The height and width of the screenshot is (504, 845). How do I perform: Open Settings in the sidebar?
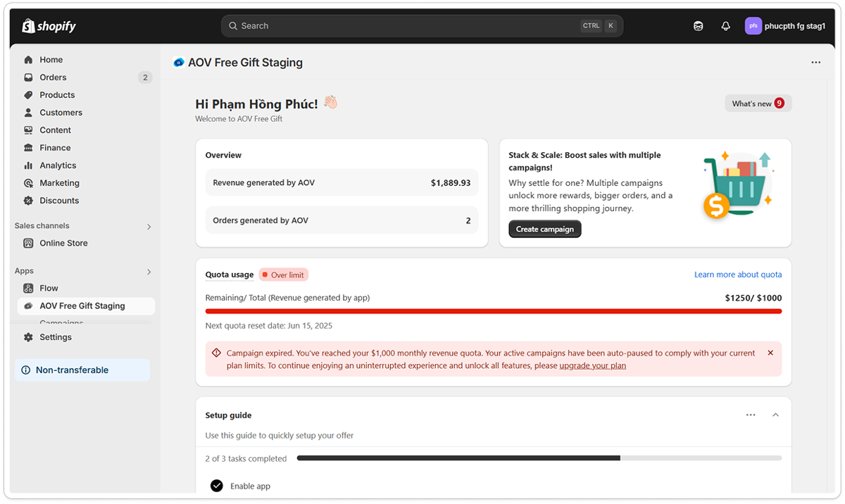point(56,337)
